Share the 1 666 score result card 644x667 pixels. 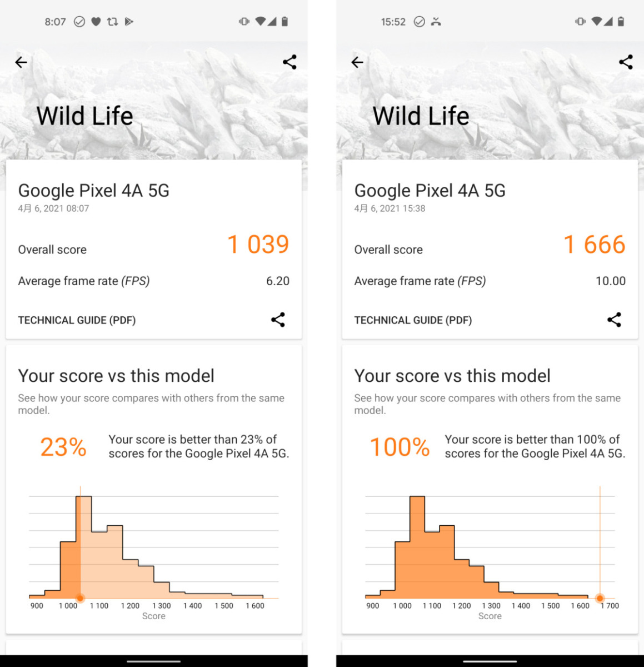pyautogui.click(x=614, y=320)
